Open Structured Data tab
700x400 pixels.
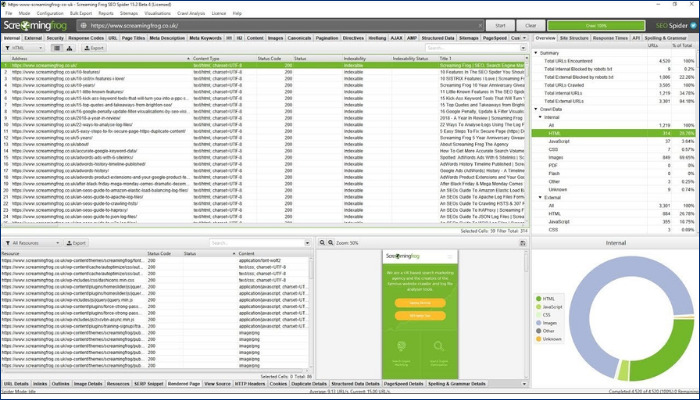[x=438, y=38]
